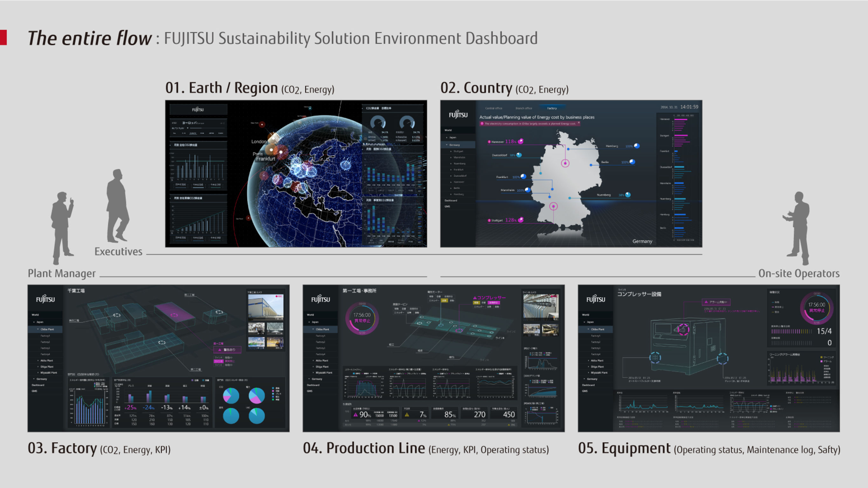The height and width of the screenshot is (488, 868).
Task: Select Hamburg in Country dashboard sidebar tree
Action: pos(458,194)
